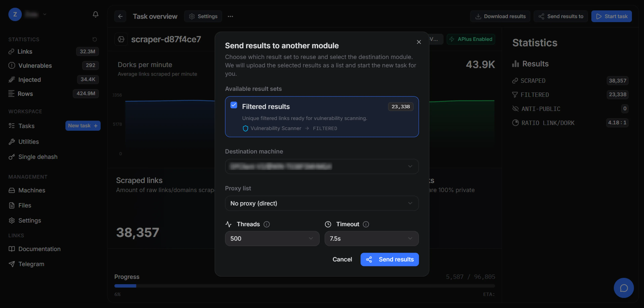
Task: Go to Machines in the sidebar
Action: point(32,190)
